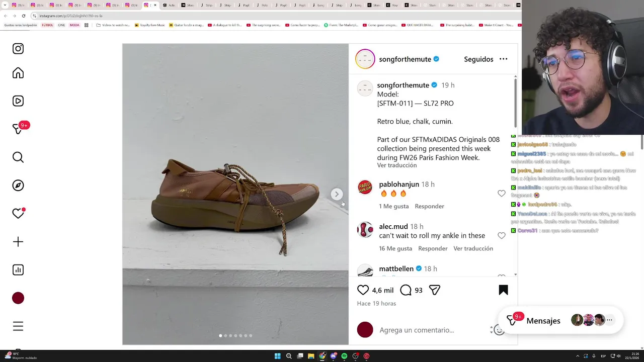Open Notifications heart icon in sidebar

(18, 214)
